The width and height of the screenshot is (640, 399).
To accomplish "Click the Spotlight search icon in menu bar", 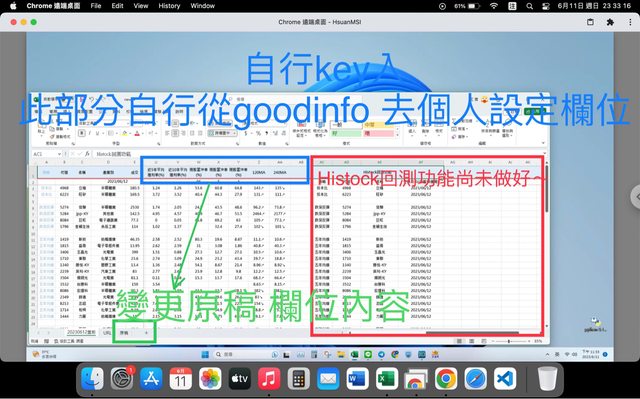I will pos(529,6).
